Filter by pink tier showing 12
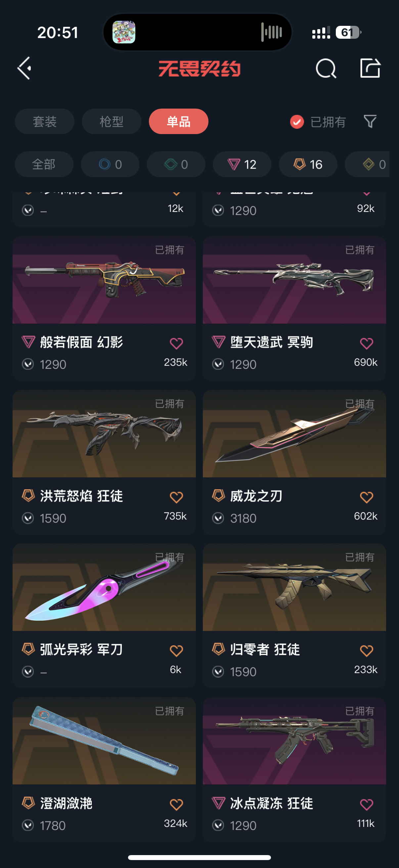 coord(242,164)
